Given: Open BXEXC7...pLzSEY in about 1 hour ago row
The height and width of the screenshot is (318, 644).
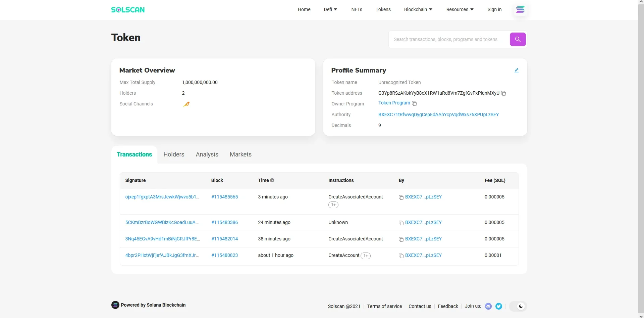Looking at the screenshot, I should click(x=423, y=255).
